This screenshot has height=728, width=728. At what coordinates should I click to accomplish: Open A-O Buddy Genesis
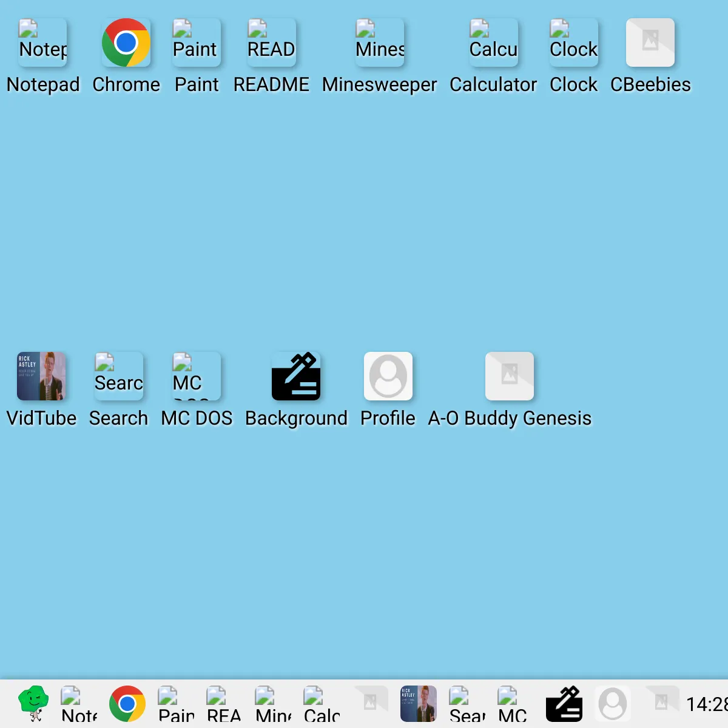tap(509, 376)
